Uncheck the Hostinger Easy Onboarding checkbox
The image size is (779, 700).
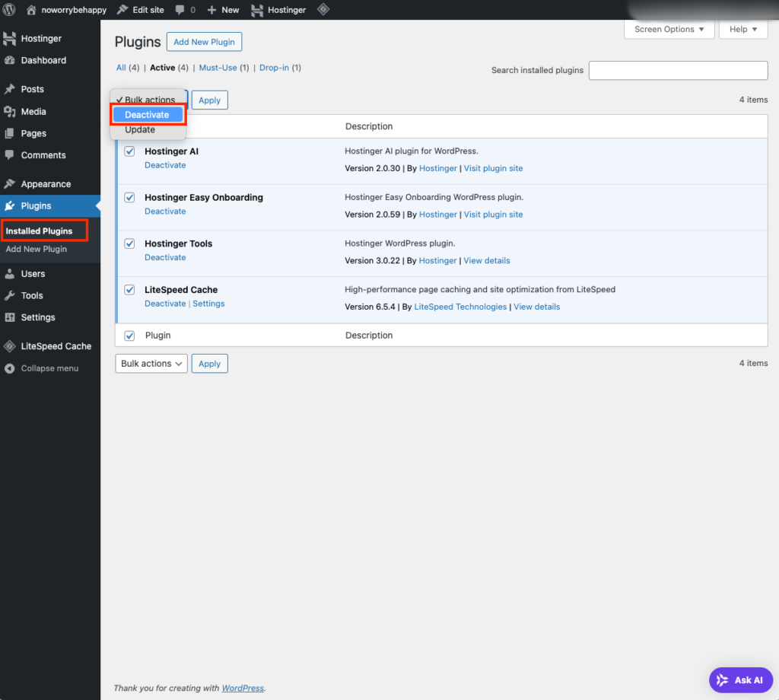coord(129,198)
